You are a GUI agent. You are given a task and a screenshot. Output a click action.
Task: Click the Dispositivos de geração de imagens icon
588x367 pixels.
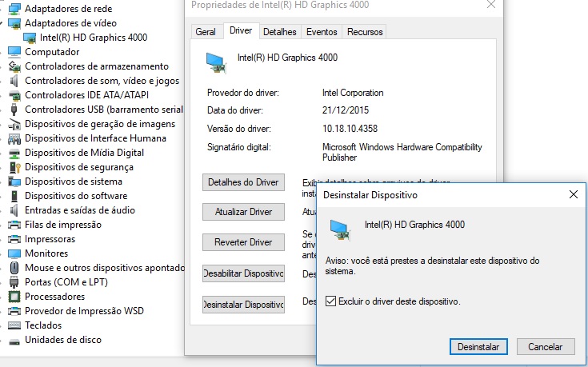14,124
